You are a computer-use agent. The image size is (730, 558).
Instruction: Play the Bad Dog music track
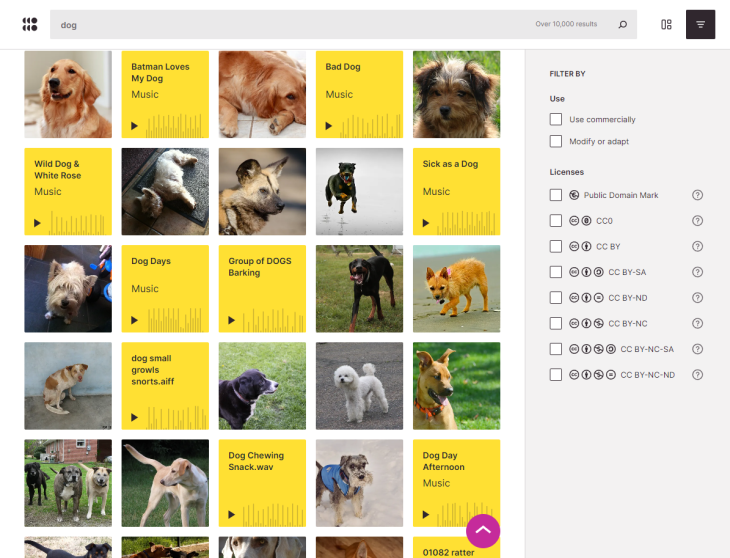click(329, 126)
